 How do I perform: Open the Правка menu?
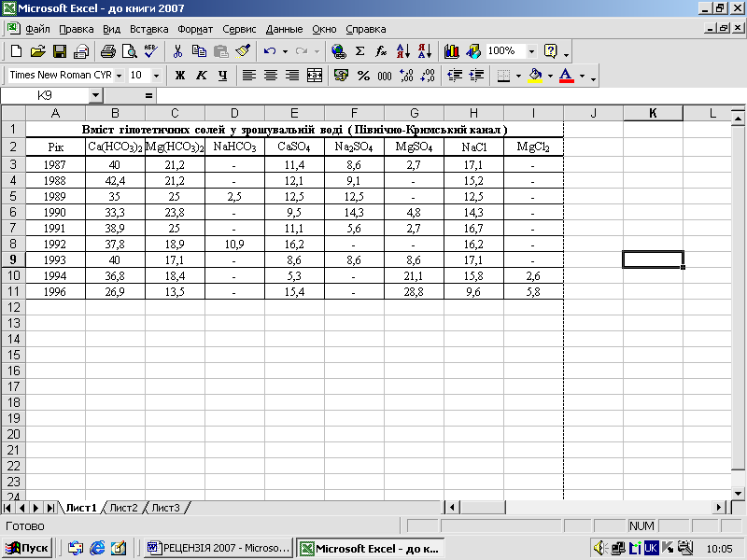pyautogui.click(x=77, y=29)
